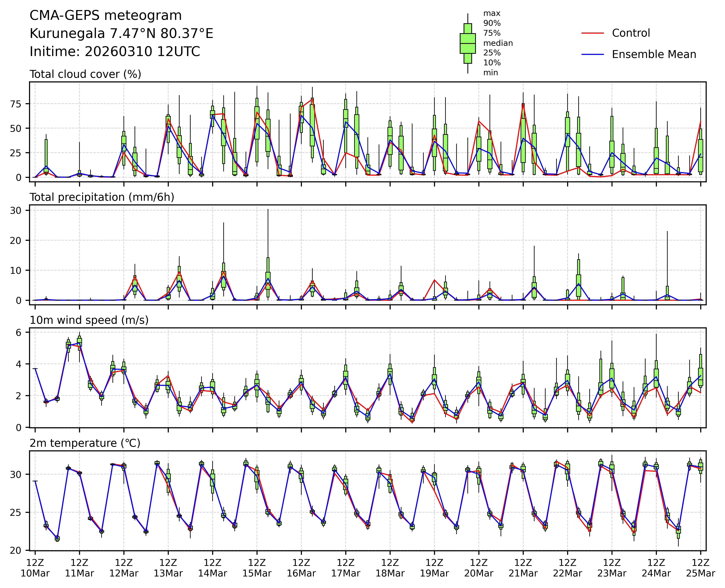Screen dimensions: 725x588
Task: Click the 'CMA-GEPS meteogram' title text
Action: tap(106, 16)
